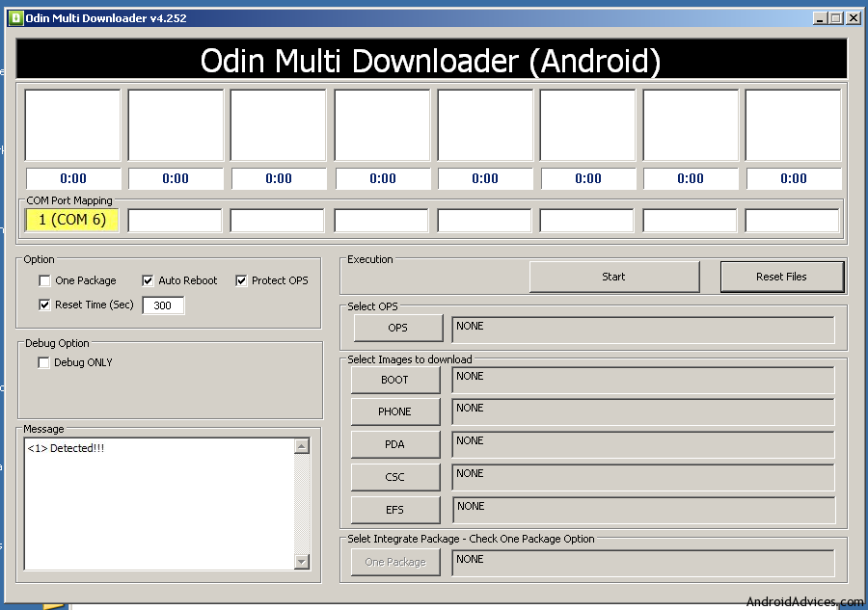Click the CSC button
Viewport: 868px width, 610px height.
pyautogui.click(x=395, y=477)
